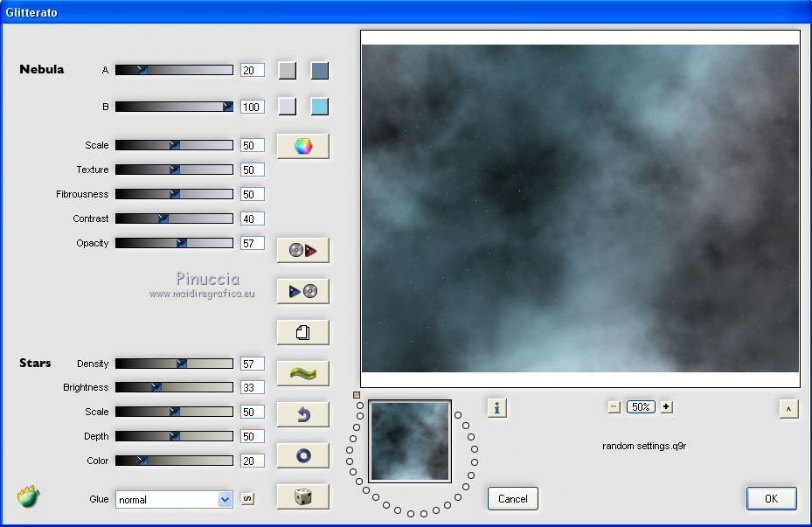Pick Nebula A blue-gray color swatch
812x527 pixels.
(x=320, y=71)
